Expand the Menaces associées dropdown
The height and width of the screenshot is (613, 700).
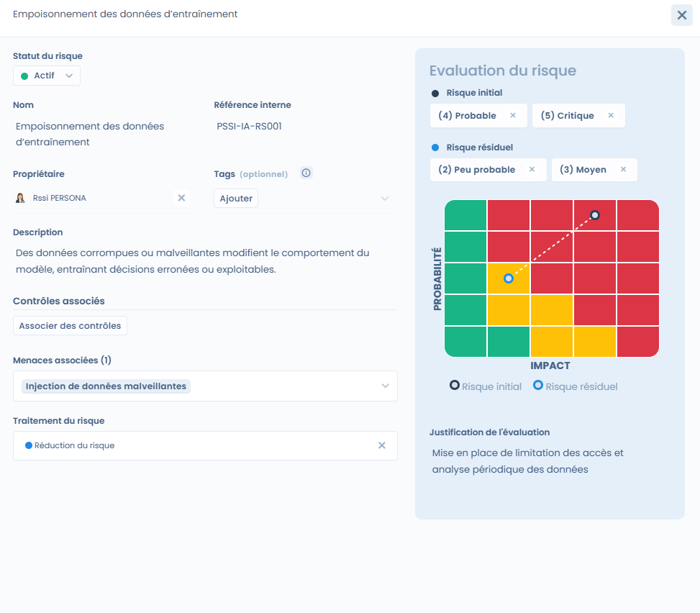(385, 386)
